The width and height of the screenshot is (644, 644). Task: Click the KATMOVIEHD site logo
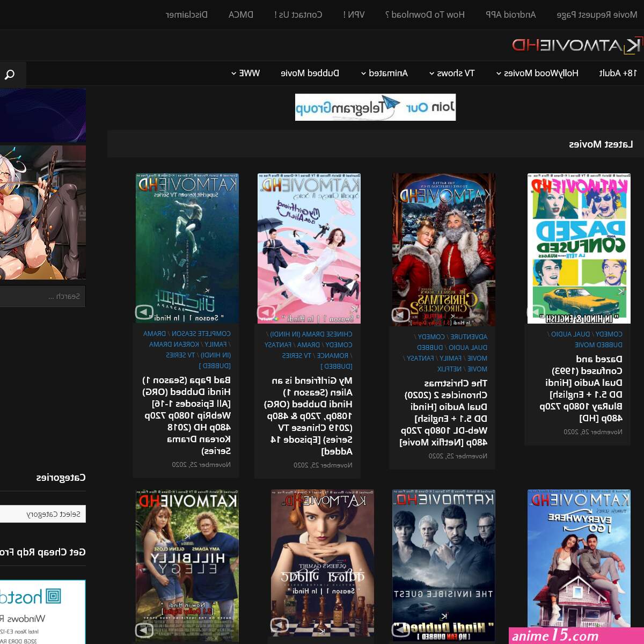tap(576, 45)
